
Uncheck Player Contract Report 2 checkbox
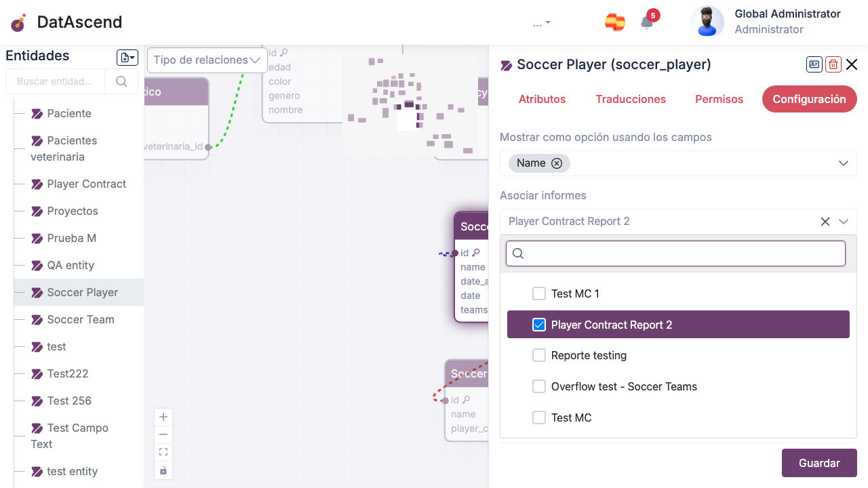click(539, 325)
